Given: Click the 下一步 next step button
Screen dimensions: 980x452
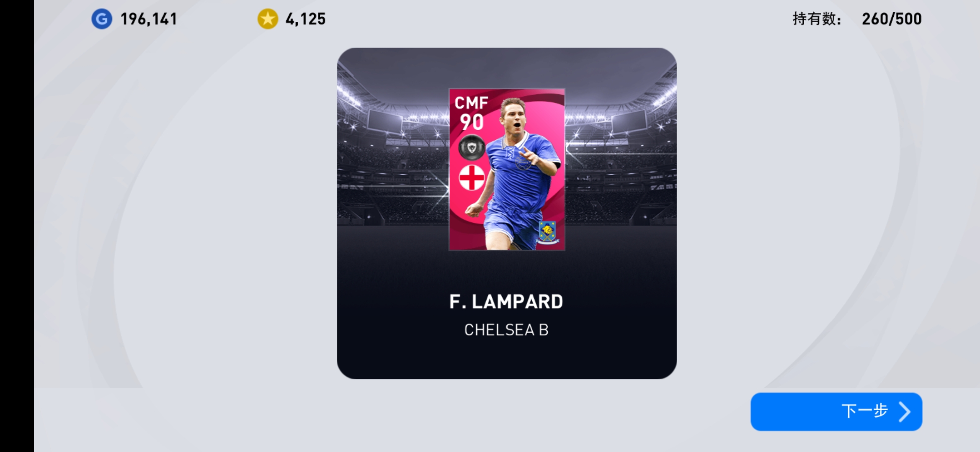Looking at the screenshot, I should [x=836, y=412].
